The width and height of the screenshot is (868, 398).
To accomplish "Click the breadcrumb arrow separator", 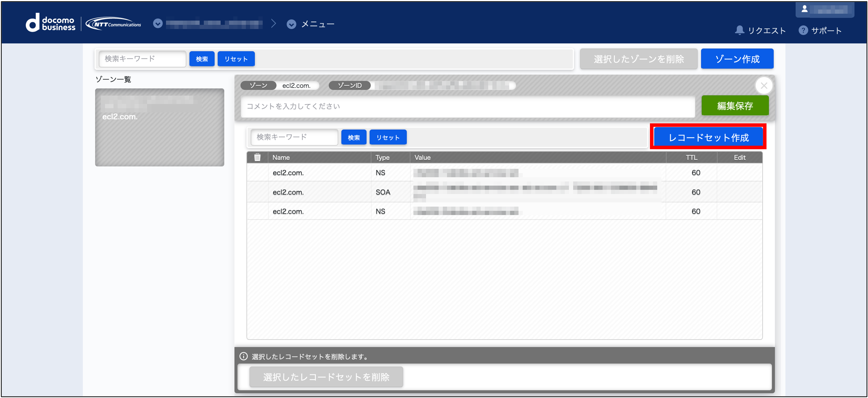I will click(x=274, y=24).
